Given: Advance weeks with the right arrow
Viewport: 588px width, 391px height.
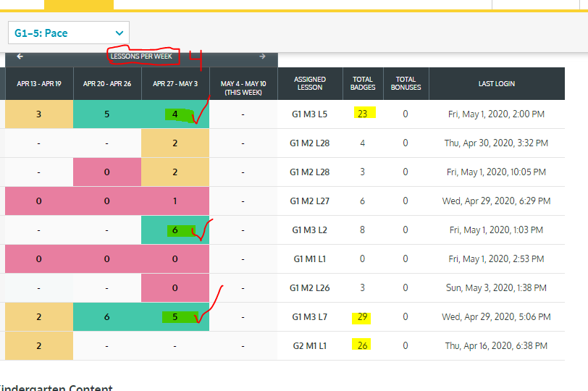Looking at the screenshot, I should (x=262, y=56).
